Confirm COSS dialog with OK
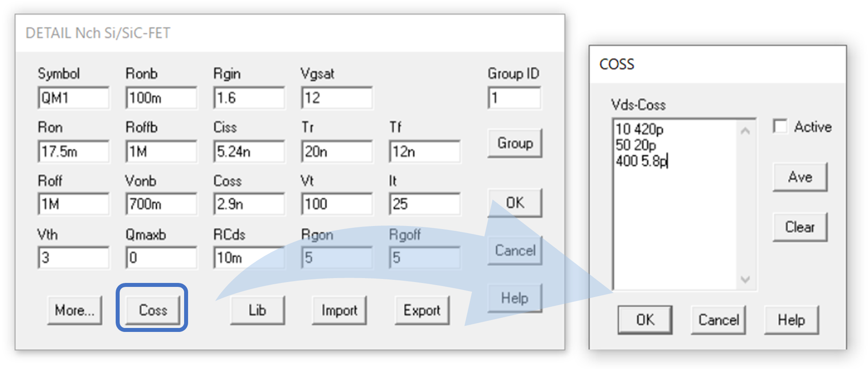868x369 pixels. pyautogui.click(x=645, y=320)
